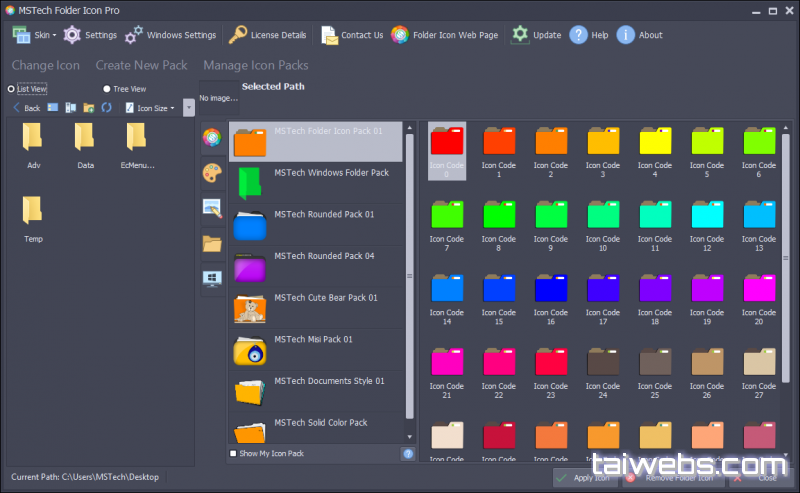Open Windows Settings from the toolbar

(170, 35)
